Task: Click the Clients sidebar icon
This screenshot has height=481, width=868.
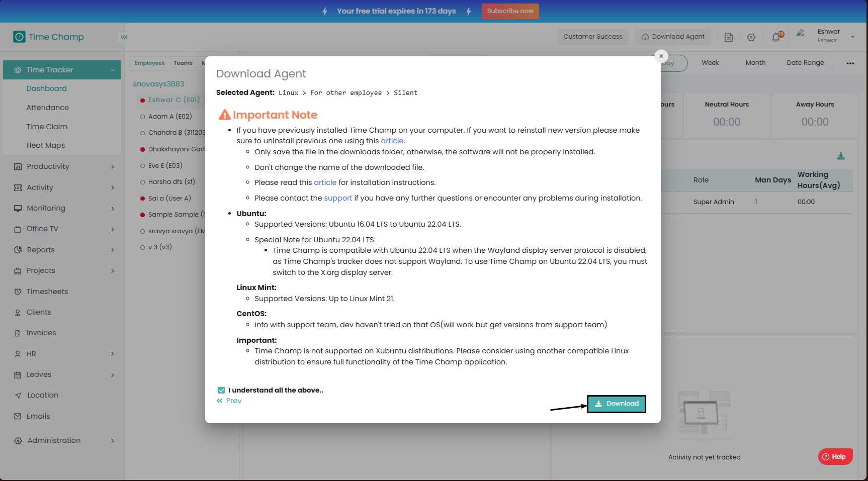Action: [x=18, y=313]
